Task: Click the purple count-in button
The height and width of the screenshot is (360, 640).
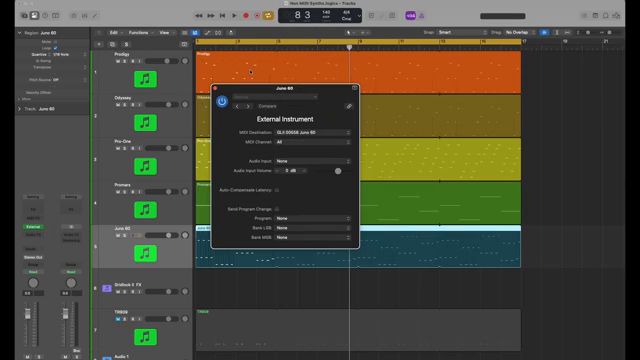Action: (411, 16)
